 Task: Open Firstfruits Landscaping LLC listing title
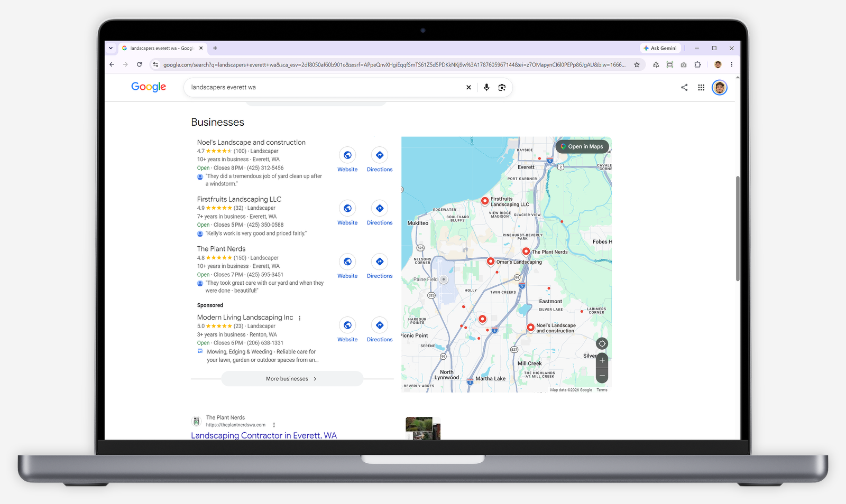[x=239, y=199]
